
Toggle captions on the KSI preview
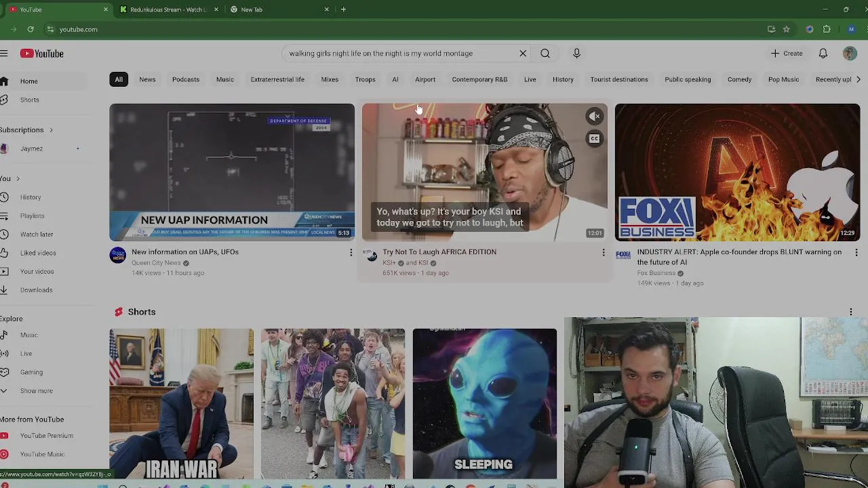tap(594, 139)
